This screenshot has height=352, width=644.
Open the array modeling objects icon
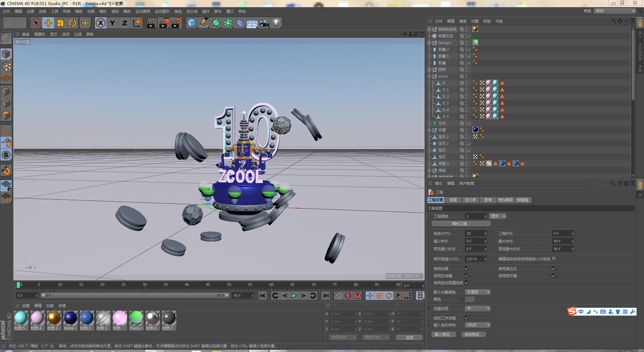pyautogui.click(x=228, y=23)
